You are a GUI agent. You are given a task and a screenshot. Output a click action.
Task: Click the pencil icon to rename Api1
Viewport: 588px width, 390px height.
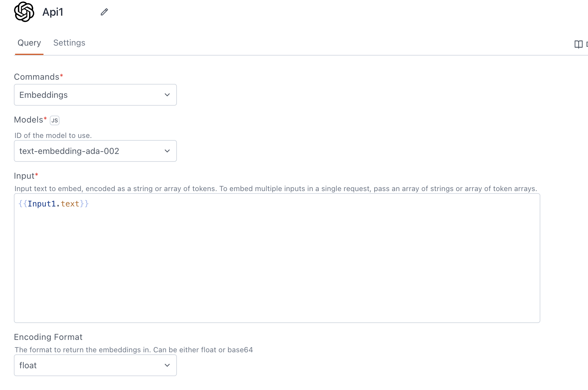click(104, 12)
